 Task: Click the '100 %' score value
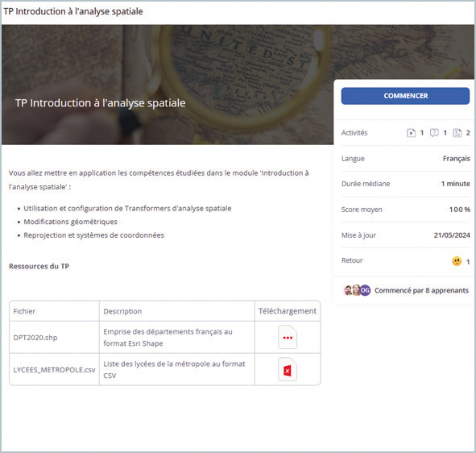tap(460, 210)
